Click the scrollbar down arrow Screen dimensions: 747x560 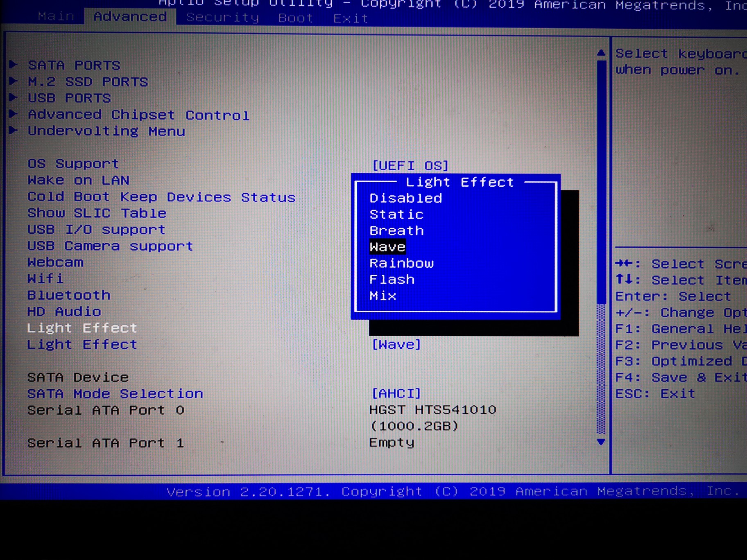coord(601,442)
